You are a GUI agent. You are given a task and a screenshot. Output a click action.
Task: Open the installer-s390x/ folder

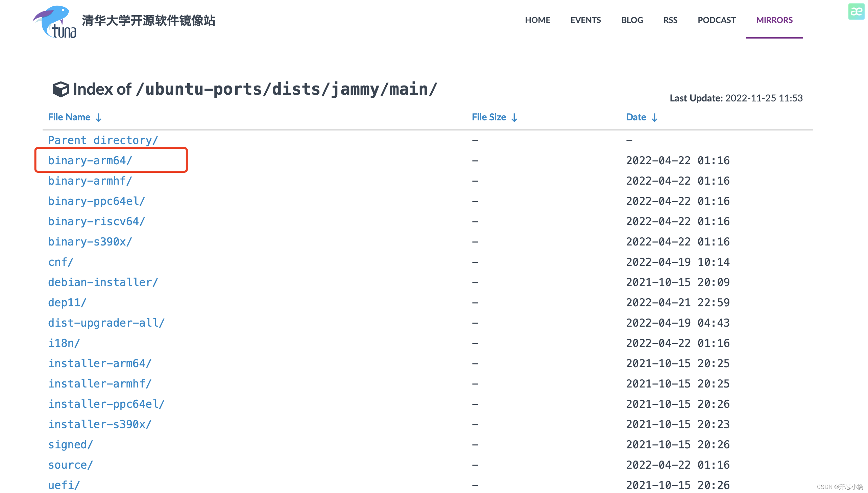coord(100,425)
